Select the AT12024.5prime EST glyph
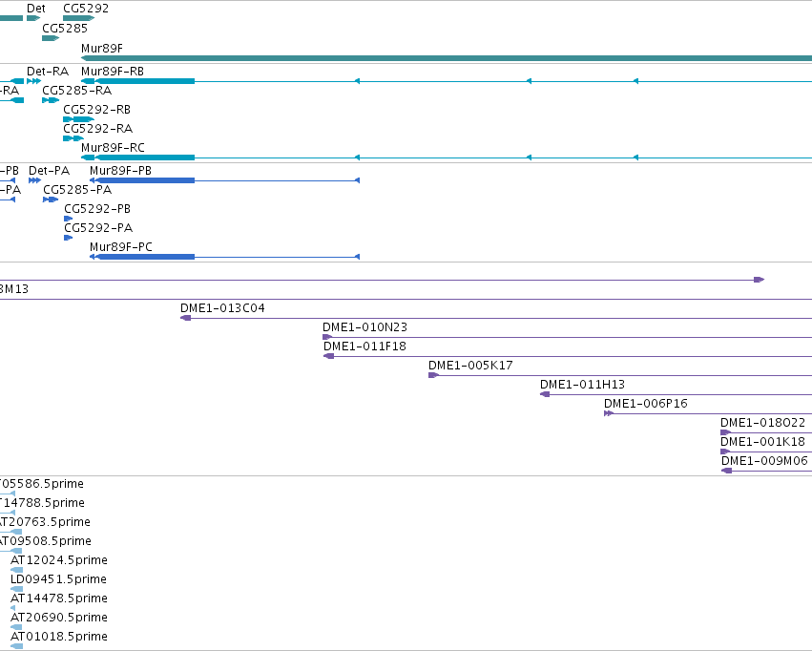812x651 pixels. pyautogui.click(x=16, y=570)
